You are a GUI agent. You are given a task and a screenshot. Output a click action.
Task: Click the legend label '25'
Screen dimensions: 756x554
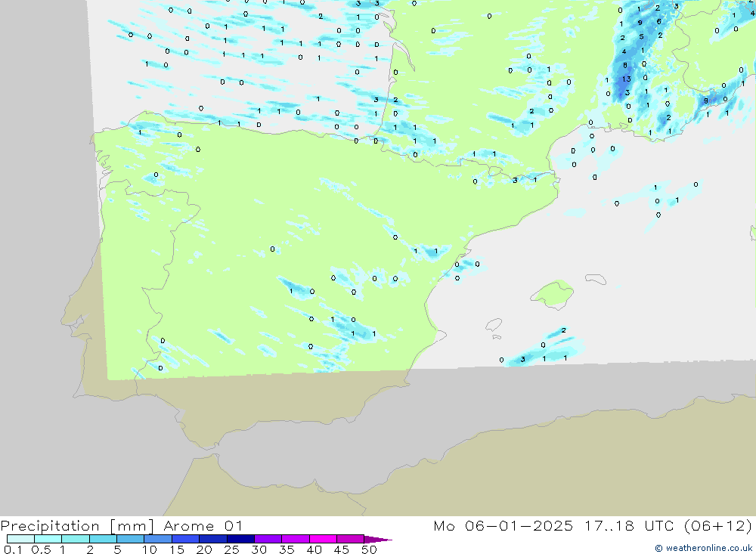[231, 549]
